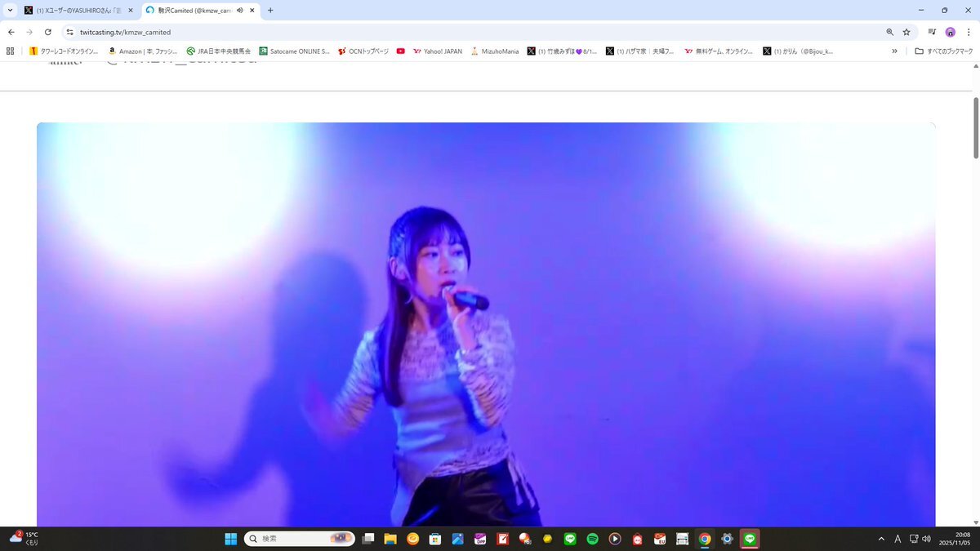The width and height of the screenshot is (980, 551).
Task: Go back to the previous page
Action: tap(11, 32)
